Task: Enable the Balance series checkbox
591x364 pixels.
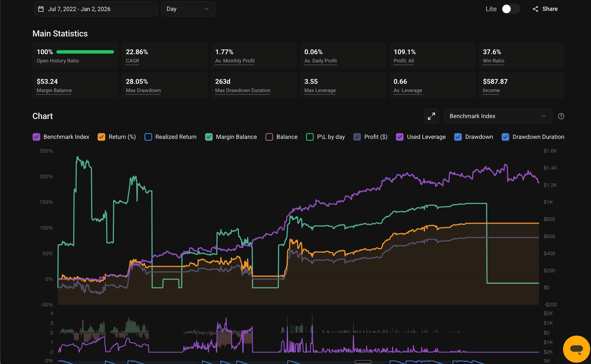Action: [269, 137]
